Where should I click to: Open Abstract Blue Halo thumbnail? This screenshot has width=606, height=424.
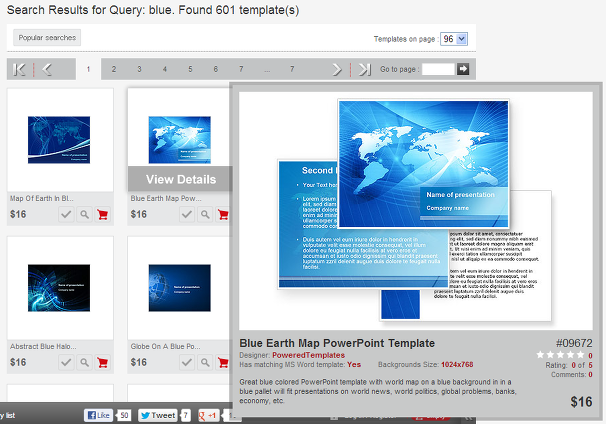point(59,288)
